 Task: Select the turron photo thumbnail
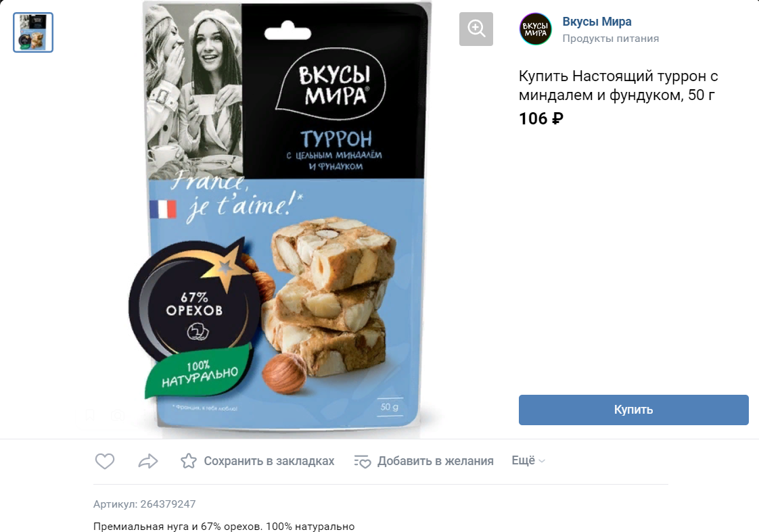point(33,32)
